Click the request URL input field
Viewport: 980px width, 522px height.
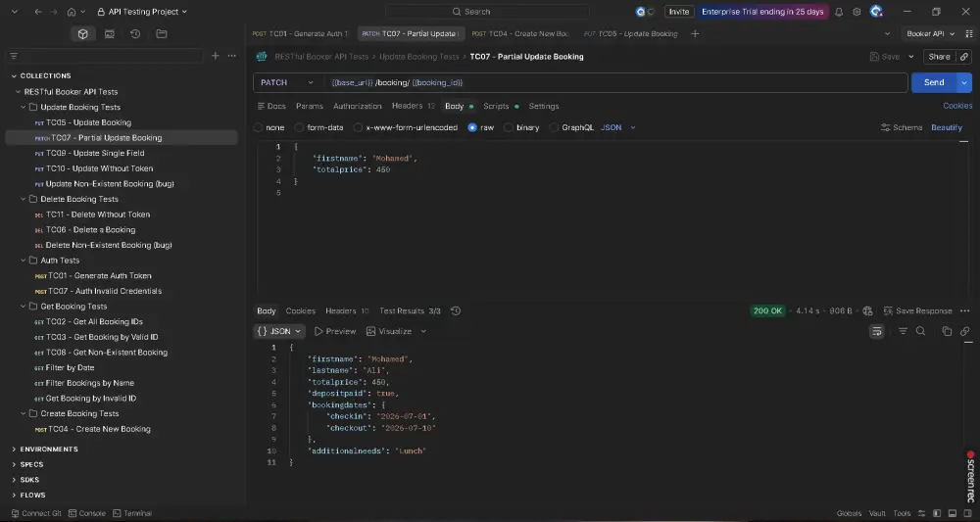pos(615,82)
